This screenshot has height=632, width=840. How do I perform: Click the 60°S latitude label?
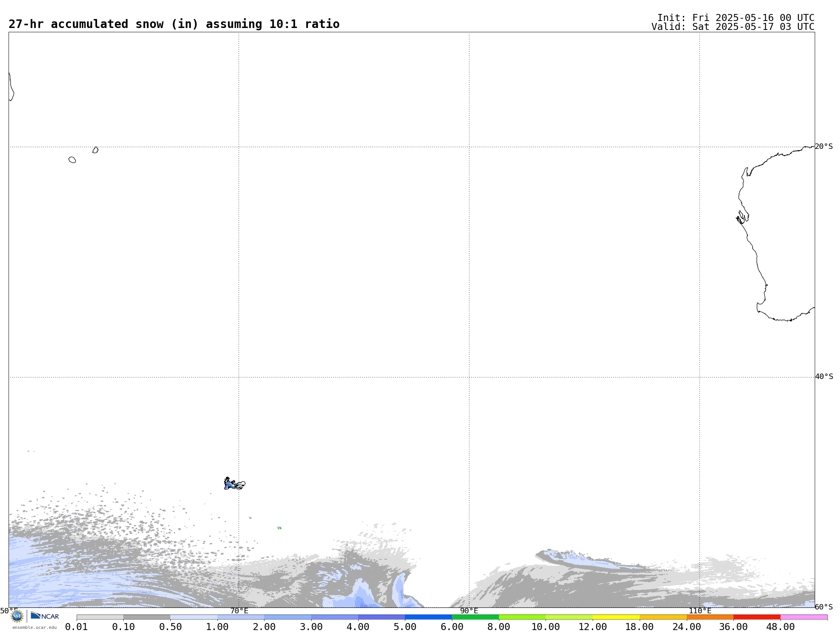click(824, 607)
